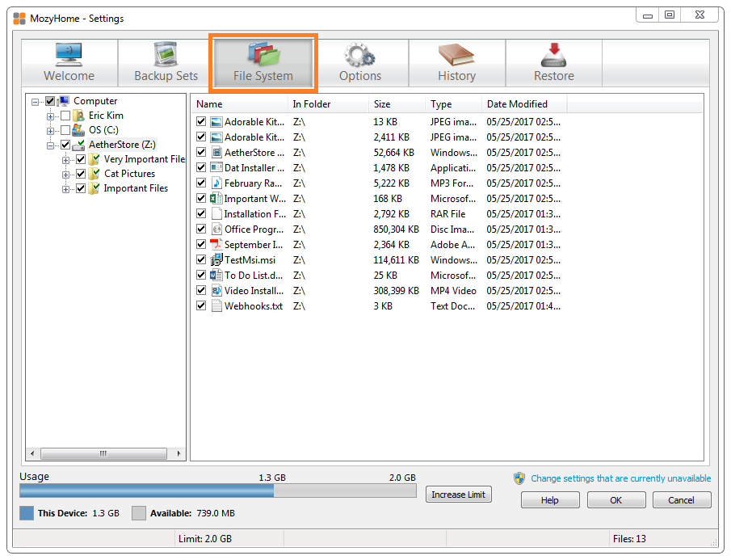Uncheck the Computer checkbox in tree
Image resolution: width=731 pixels, height=560 pixels.
point(50,101)
